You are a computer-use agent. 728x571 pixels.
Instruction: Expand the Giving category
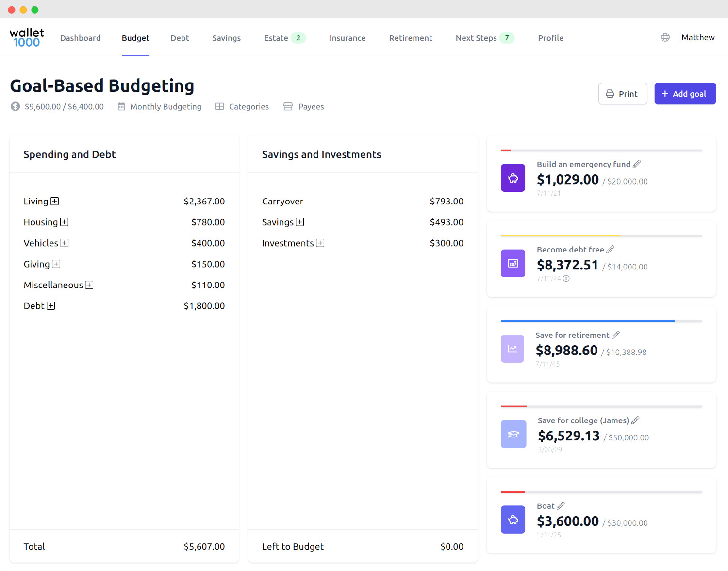(56, 264)
